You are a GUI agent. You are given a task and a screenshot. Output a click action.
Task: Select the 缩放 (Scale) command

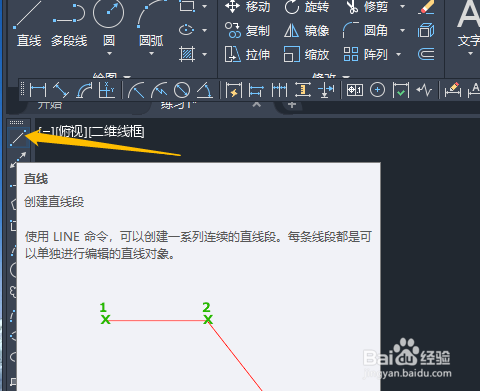[307, 54]
